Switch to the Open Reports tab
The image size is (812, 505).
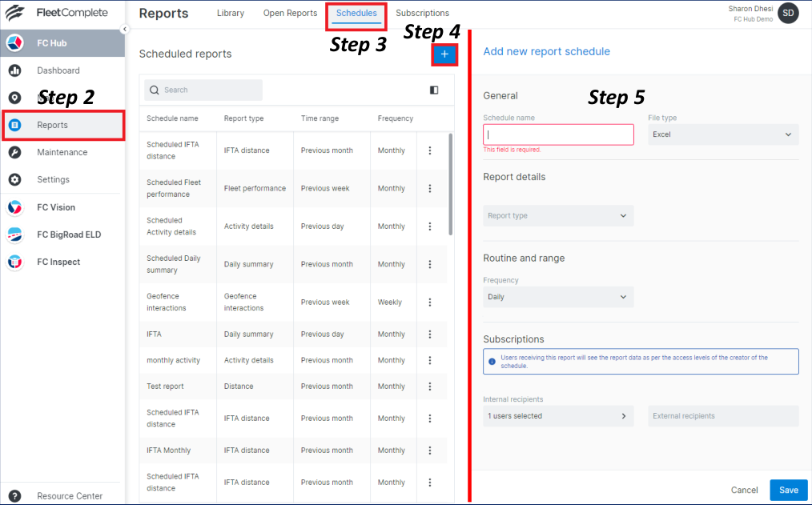(x=290, y=14)
